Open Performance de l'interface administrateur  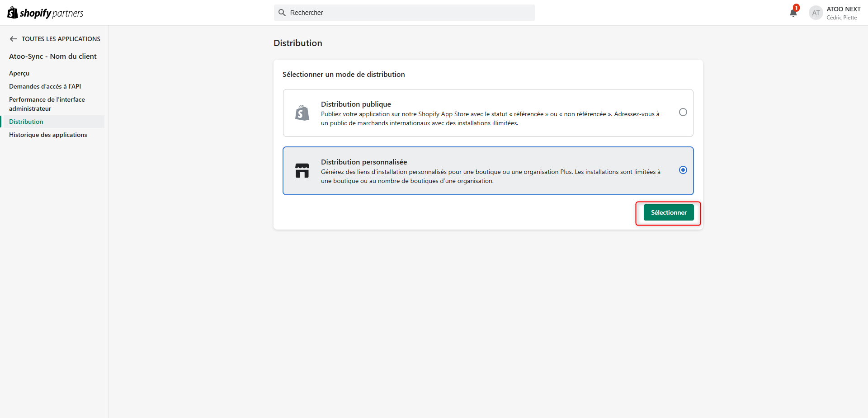pyautogui.click(x=47, y=104)
